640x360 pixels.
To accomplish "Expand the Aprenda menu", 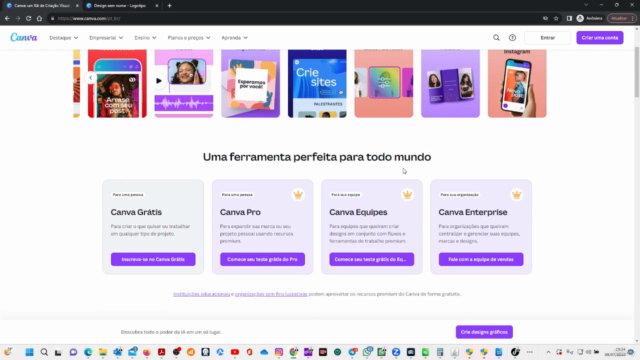I will pos(234,38).
